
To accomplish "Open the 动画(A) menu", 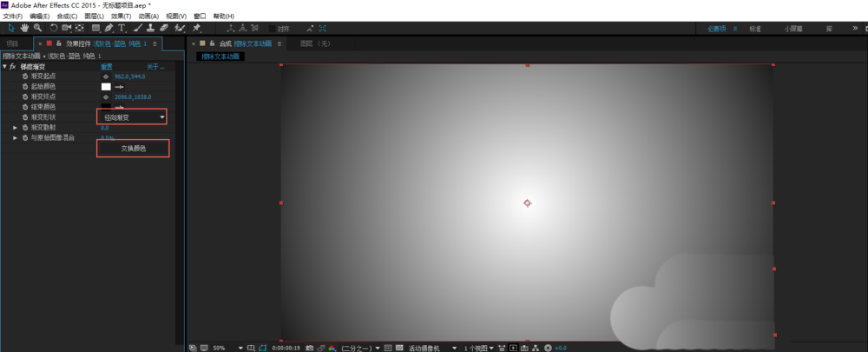I will pos(148,16).
